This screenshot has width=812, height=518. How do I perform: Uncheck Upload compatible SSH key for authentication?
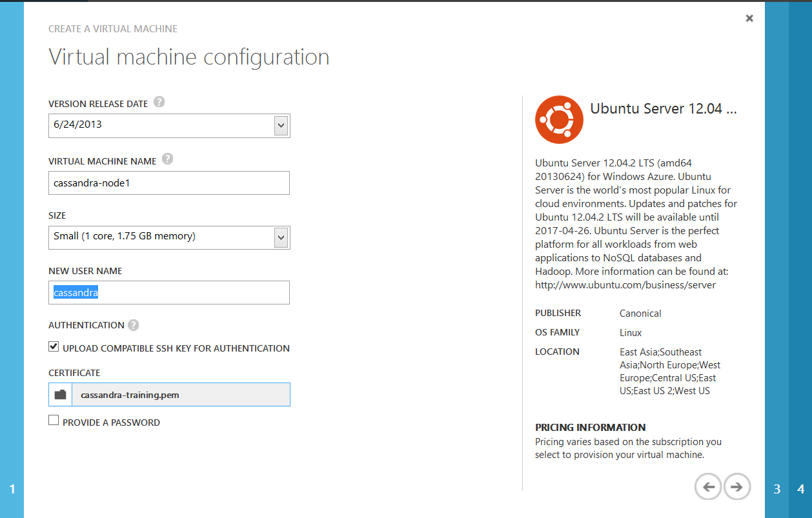pos(54,347)
